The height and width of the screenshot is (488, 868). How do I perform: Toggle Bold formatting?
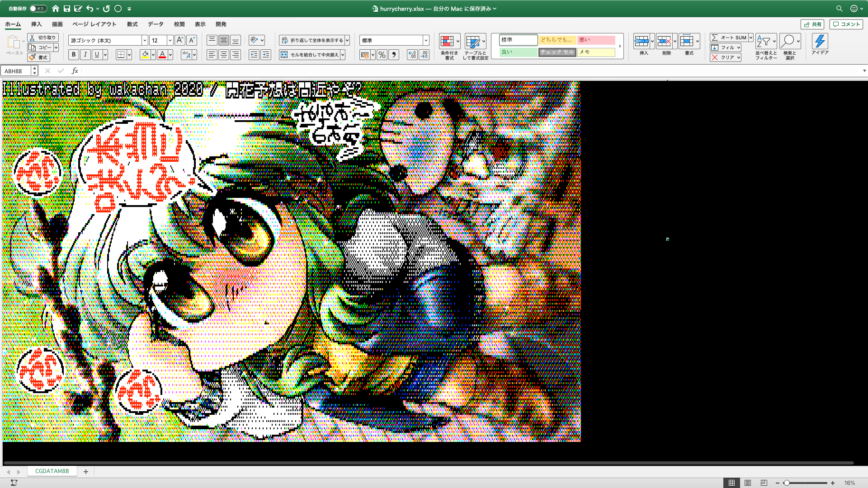point(74,55)
